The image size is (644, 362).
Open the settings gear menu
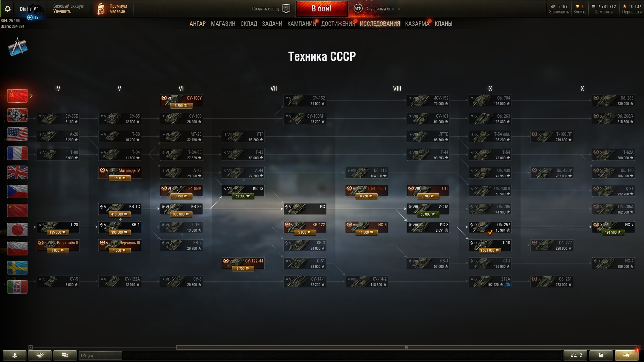tap(8, 9)
